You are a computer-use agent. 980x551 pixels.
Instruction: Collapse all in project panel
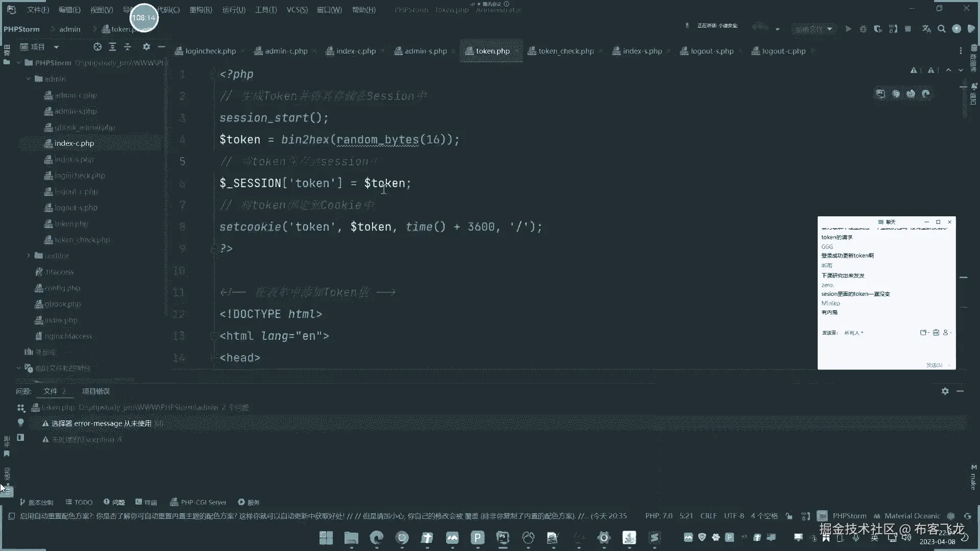point(128,47)
